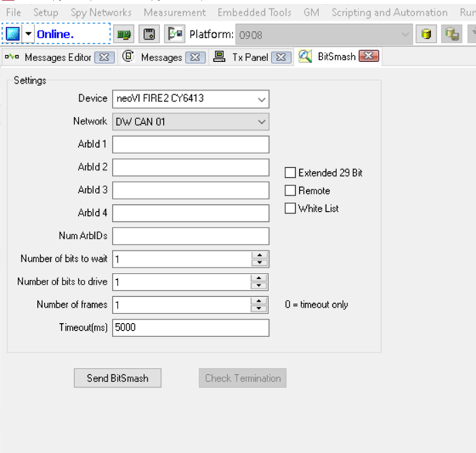This screenshot has height=453, width=476.
Task: Close the Messages tab
Action: (x=195, y=57)
